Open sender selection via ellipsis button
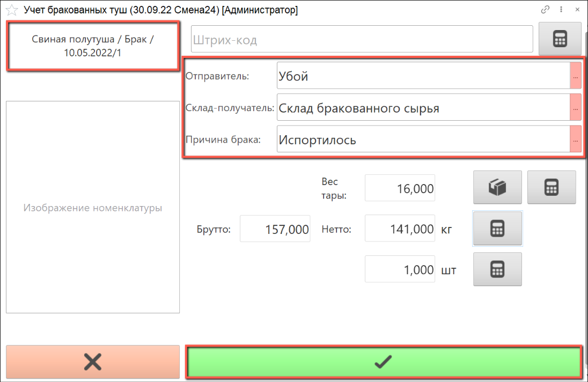Viewport: 588px width, 382px height. tap(575, 76)
